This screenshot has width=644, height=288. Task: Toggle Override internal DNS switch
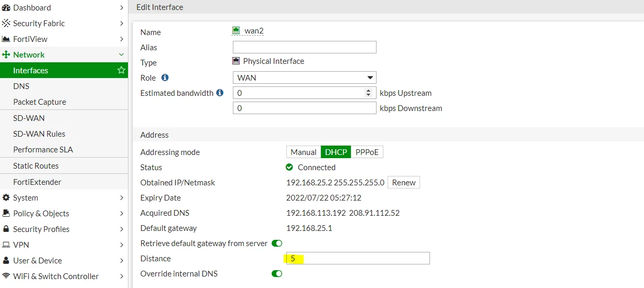click(277, 274)
